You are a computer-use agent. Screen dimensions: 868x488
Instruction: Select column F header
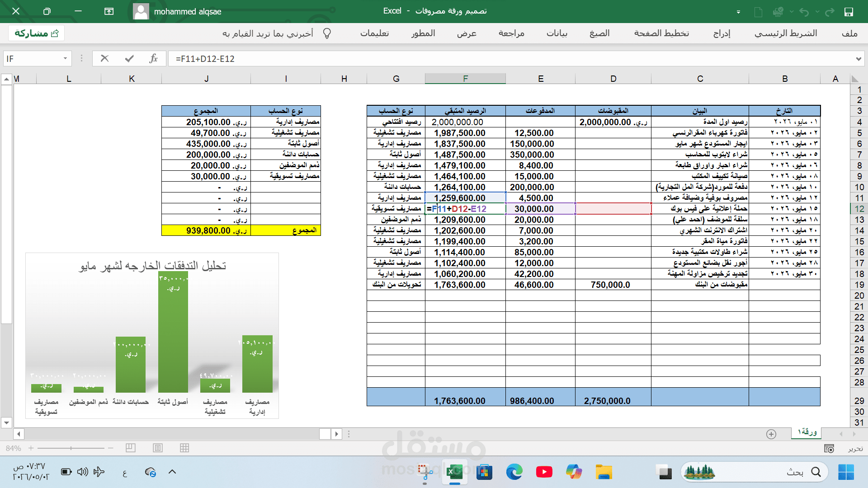(x=465, y=79)
